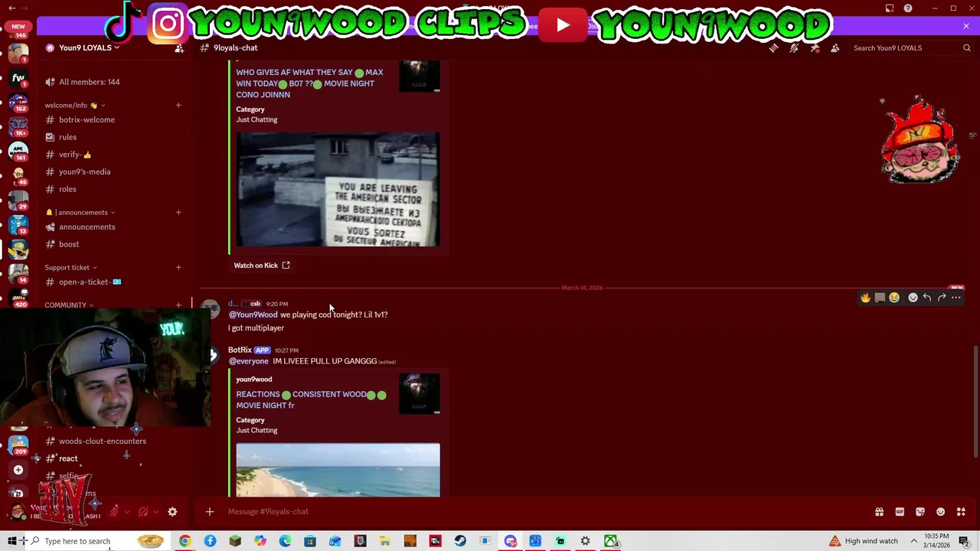
Task: Open the beach stream preview thumbnail
Action: point(338,470)
